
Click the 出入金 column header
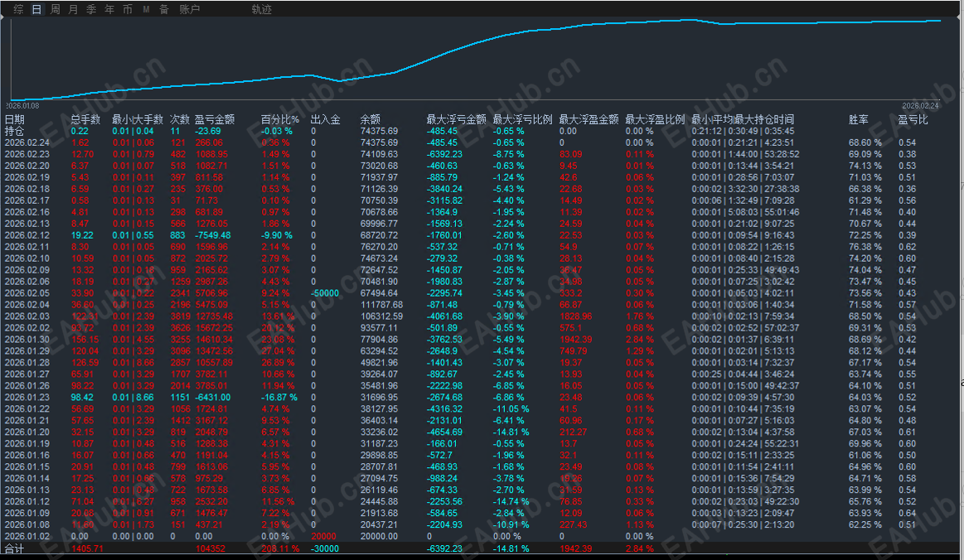(325, 119)
